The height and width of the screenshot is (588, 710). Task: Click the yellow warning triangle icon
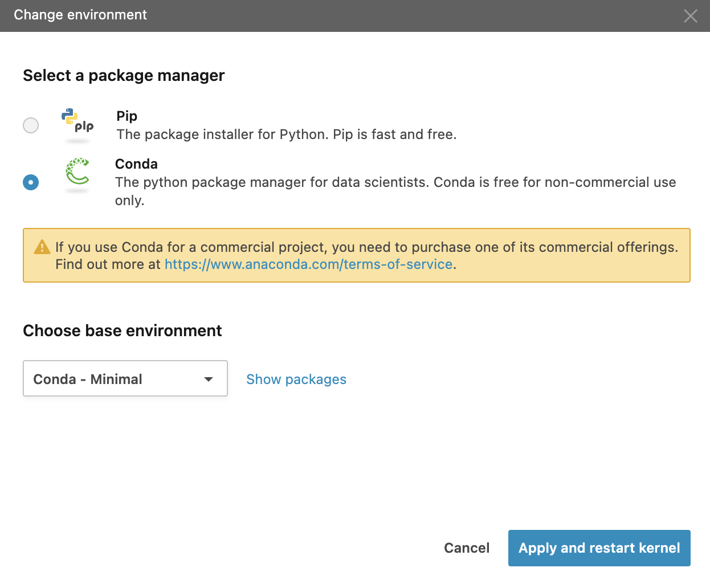[x=42, y=247]
